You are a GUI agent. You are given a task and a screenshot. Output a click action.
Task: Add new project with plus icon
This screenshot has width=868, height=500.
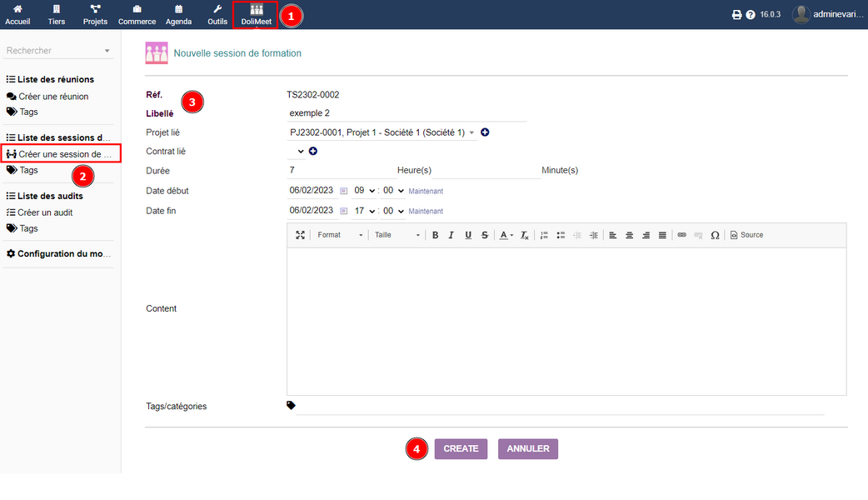[x=485, y=132]
